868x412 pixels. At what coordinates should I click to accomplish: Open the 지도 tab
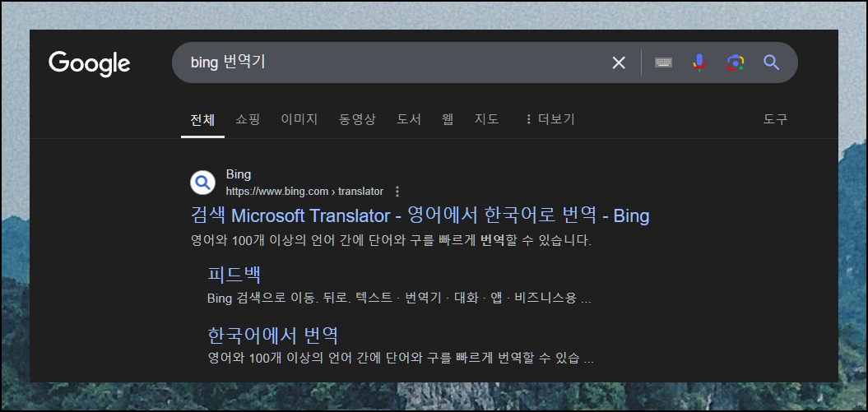(x=486, y=119)
